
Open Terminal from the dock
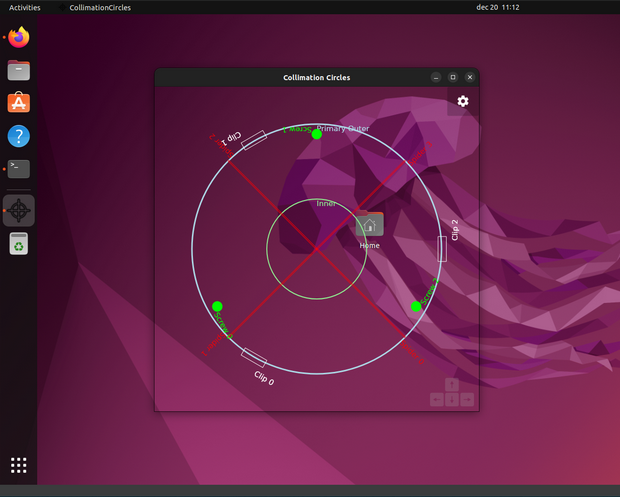(x=19, y=169)
